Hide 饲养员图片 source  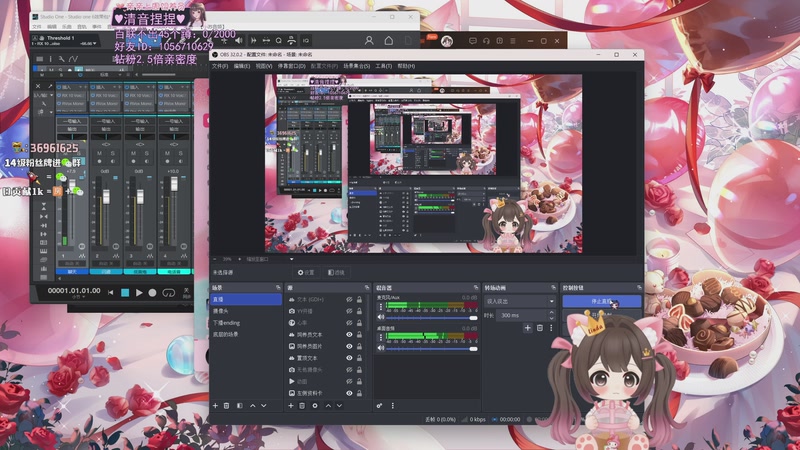point(349,346)
